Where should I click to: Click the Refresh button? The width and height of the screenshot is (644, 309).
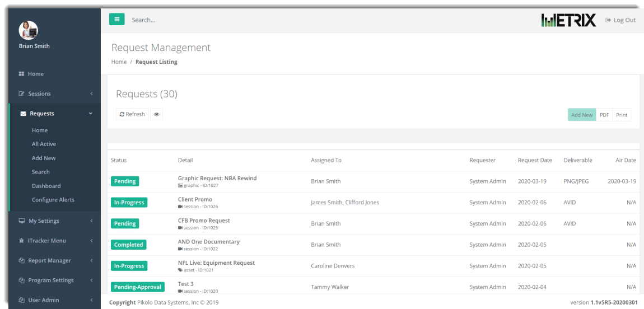pyautogui.click(x=132, y=115)
